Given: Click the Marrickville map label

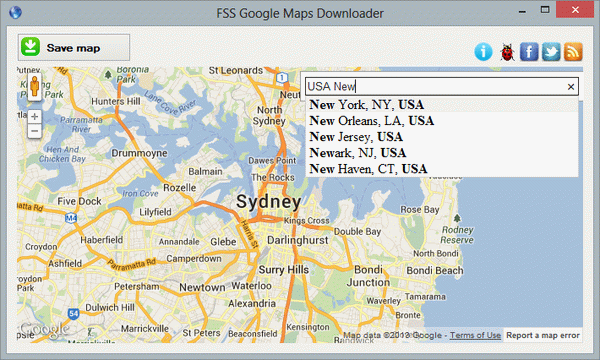Looking at the screenshot, I should click(x=145, y=329).
